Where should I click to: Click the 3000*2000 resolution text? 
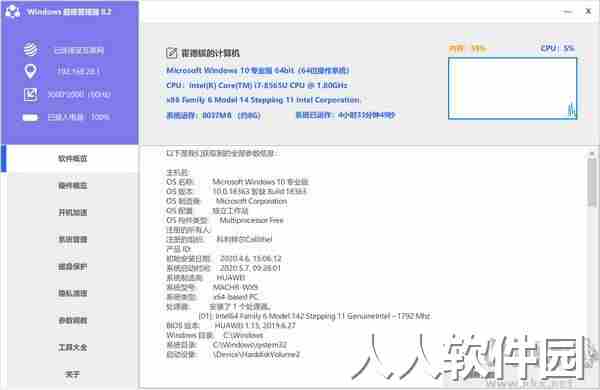79,94
